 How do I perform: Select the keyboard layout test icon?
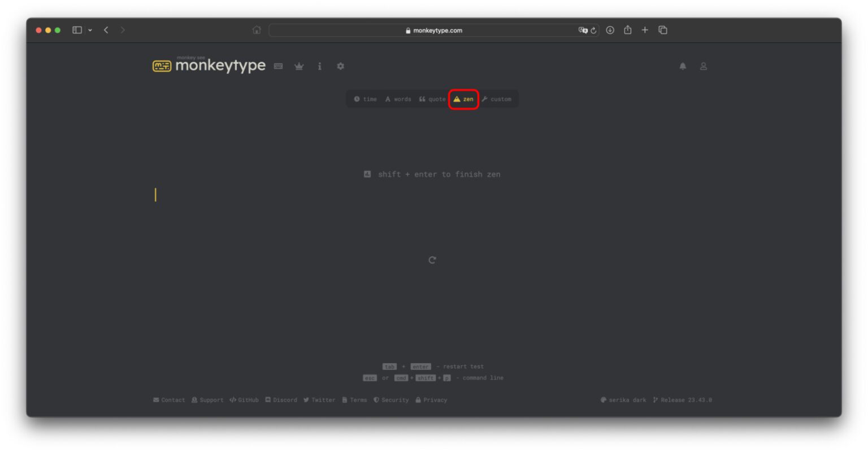tap(278, 66)
